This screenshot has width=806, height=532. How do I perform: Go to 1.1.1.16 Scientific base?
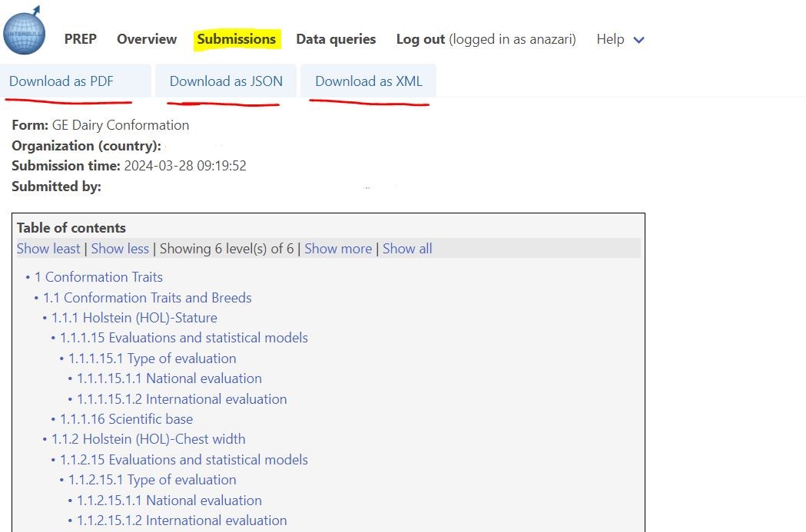pos(126,419)
